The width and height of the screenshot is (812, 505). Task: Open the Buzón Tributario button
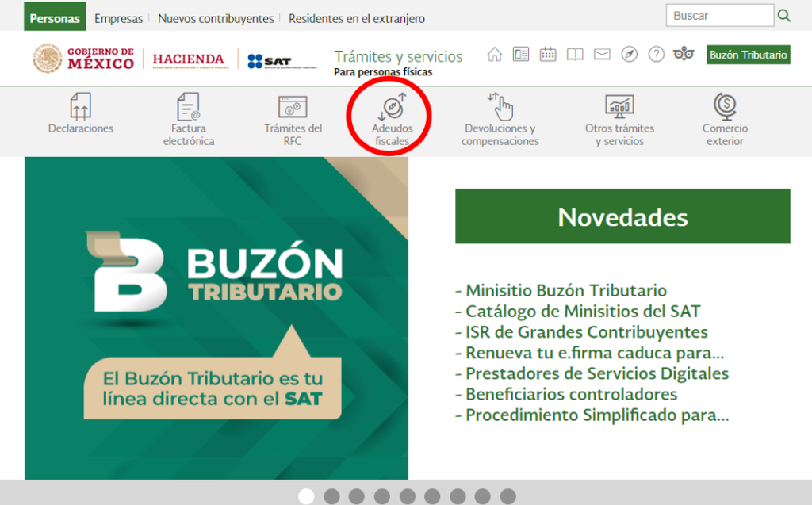[x=748, y=55]
